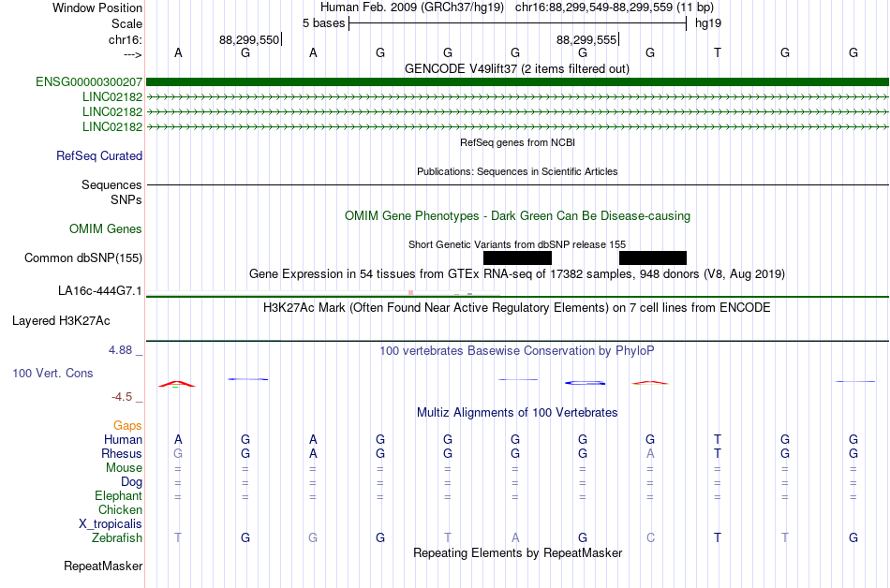
Task: Click the Zebrafish alignment row label
Action: (x=117, y=537)
